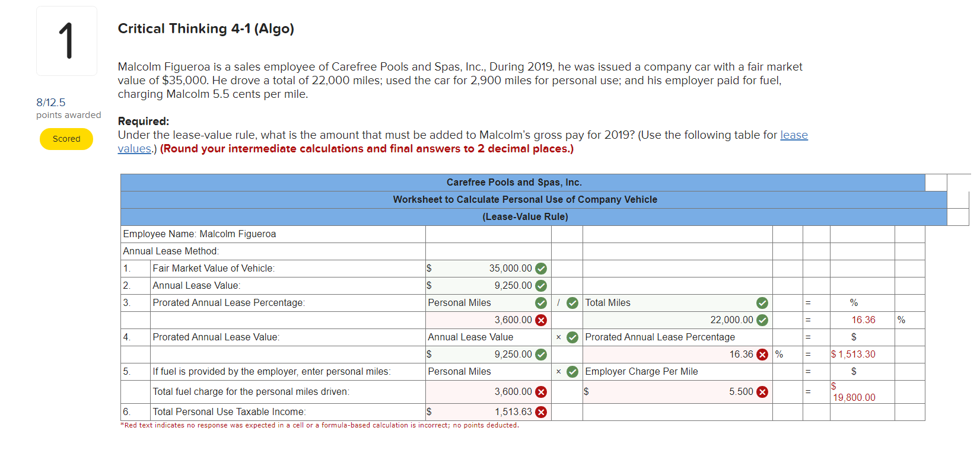Click green check beside Fair Market Value 35,000.00
Image resolution: width=980 pixels, height=453 pixels.
(541, 269)
